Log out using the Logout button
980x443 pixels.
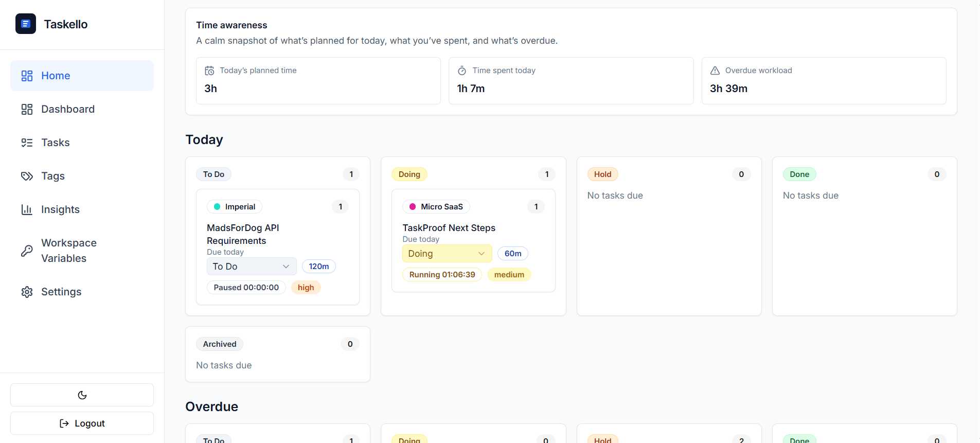pyautogui.click(x=82, y=423)
